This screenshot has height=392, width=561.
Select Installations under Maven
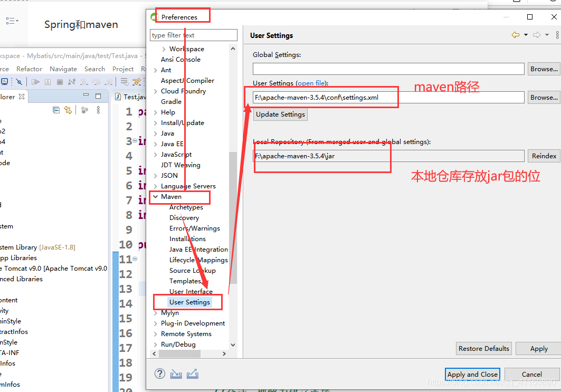(187, 239)
